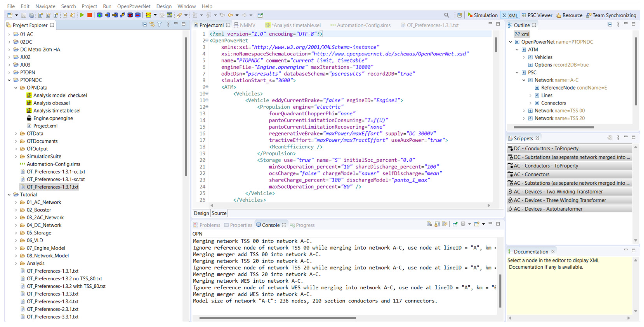
Task: Click the yellow back navigation arrow
Action: [230, 15]
